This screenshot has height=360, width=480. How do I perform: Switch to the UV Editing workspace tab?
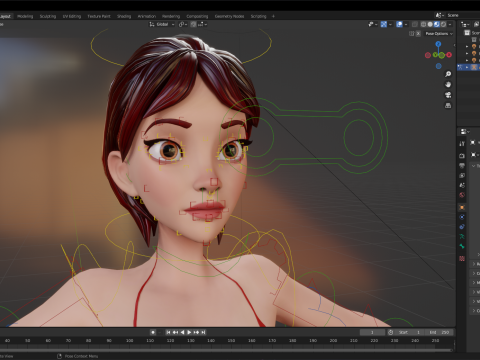click(72, 16)
